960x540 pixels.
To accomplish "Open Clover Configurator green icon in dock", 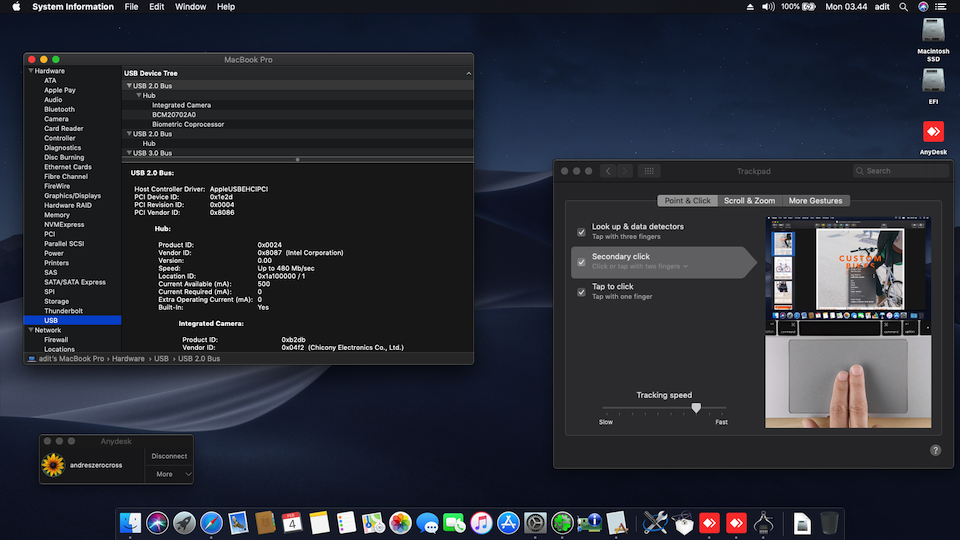I will click(562, 523).
